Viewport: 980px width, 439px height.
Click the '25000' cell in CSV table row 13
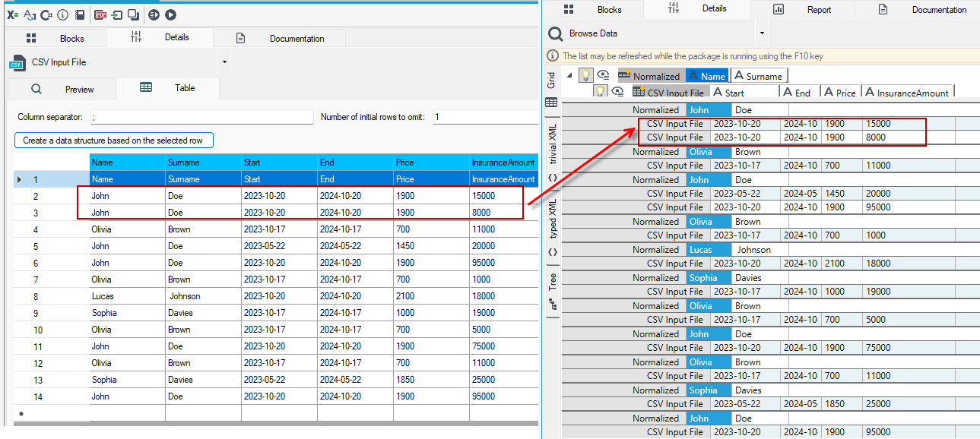pos(503,380)
